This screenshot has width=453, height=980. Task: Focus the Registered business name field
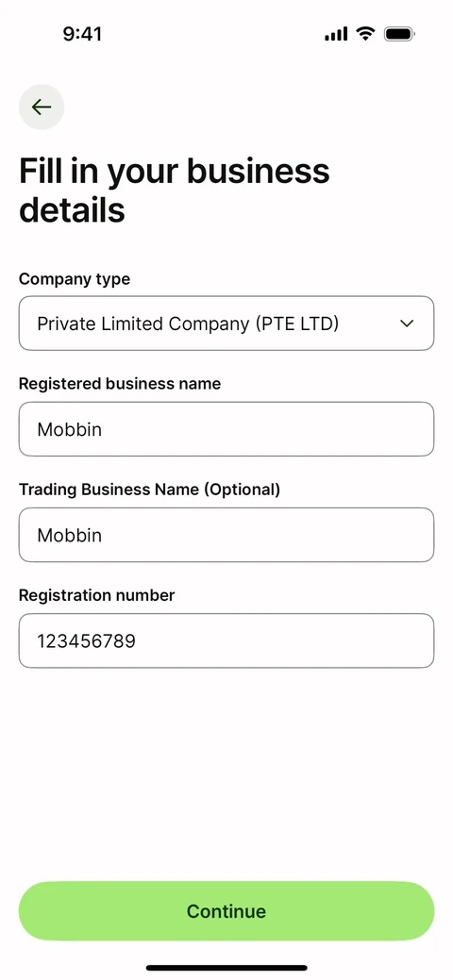tap(226, 429)
